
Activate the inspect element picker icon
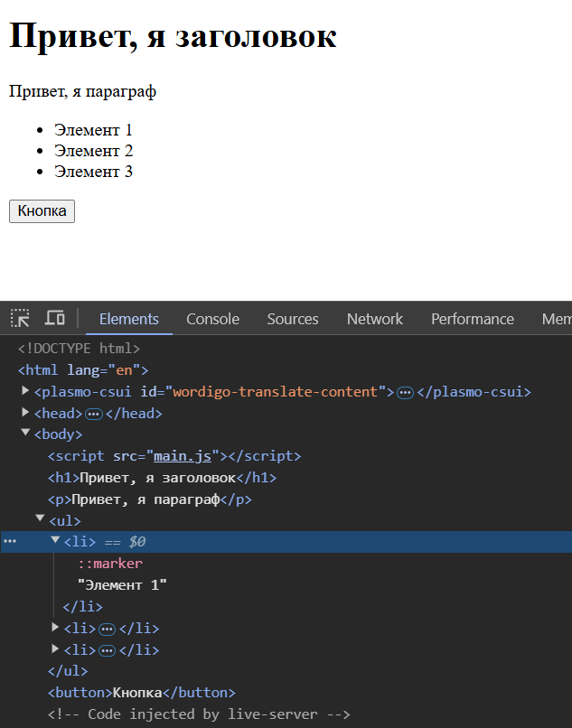pyautogui.click(x=20, y=318)
